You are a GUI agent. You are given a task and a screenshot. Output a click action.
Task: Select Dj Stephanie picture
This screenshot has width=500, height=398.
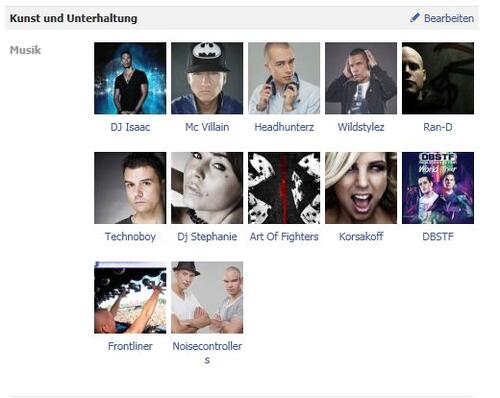pyautogui.click(x=207, y=188)
